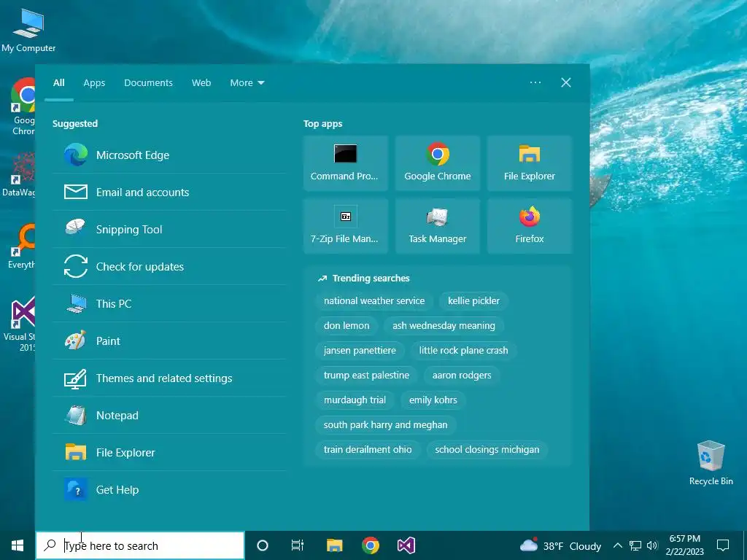Open network icon in system tray
Image resolution: width=747 pixels, height=560 pixels.
click(x=635, y=545)
